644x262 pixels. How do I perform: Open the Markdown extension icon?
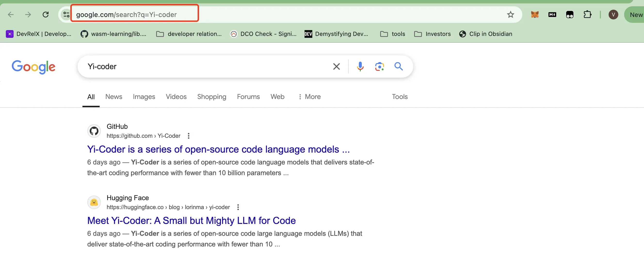[552, 15]
